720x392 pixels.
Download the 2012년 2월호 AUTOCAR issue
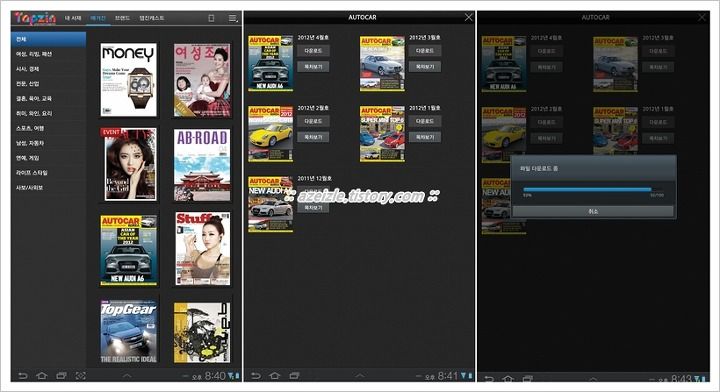313,121
